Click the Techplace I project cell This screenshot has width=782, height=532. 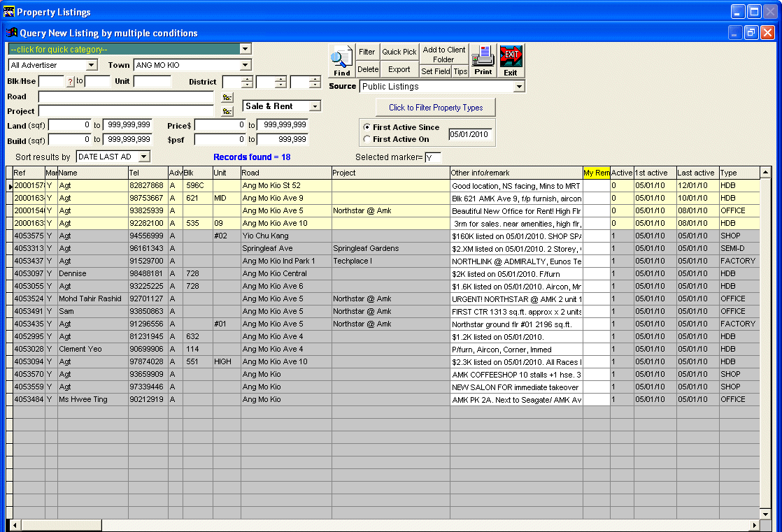pyautogui.click(x=390, y=261)
